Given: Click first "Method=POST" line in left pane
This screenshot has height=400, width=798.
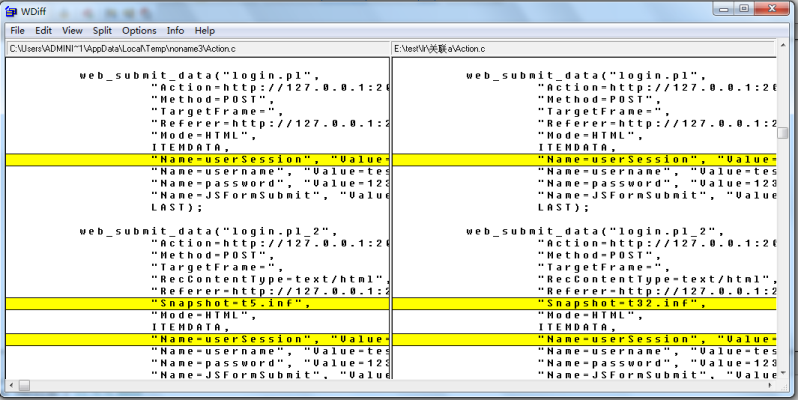Looking at the screenshot, I should (213, 100).
